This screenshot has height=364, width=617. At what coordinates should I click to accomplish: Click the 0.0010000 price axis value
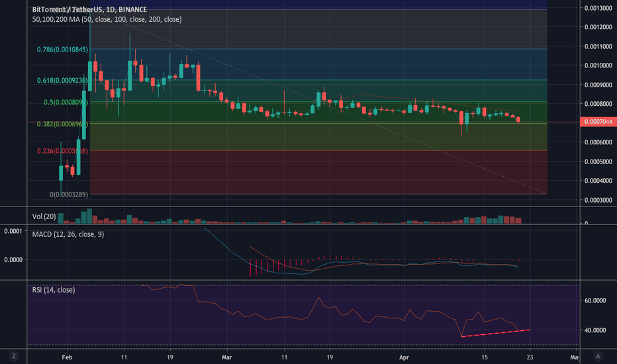click(598, 66)
